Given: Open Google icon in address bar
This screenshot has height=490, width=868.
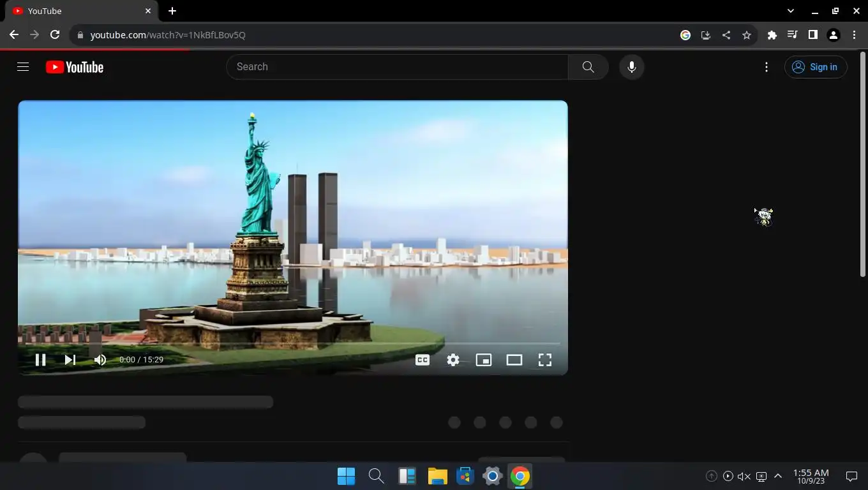Looking at the screenshot, I should [685, 35].
